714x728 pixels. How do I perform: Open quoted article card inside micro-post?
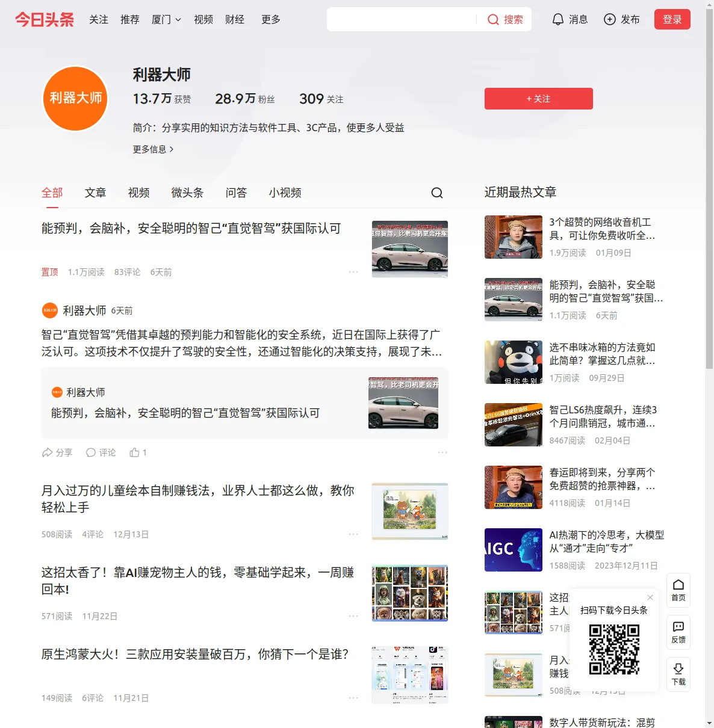click(245, 404)
